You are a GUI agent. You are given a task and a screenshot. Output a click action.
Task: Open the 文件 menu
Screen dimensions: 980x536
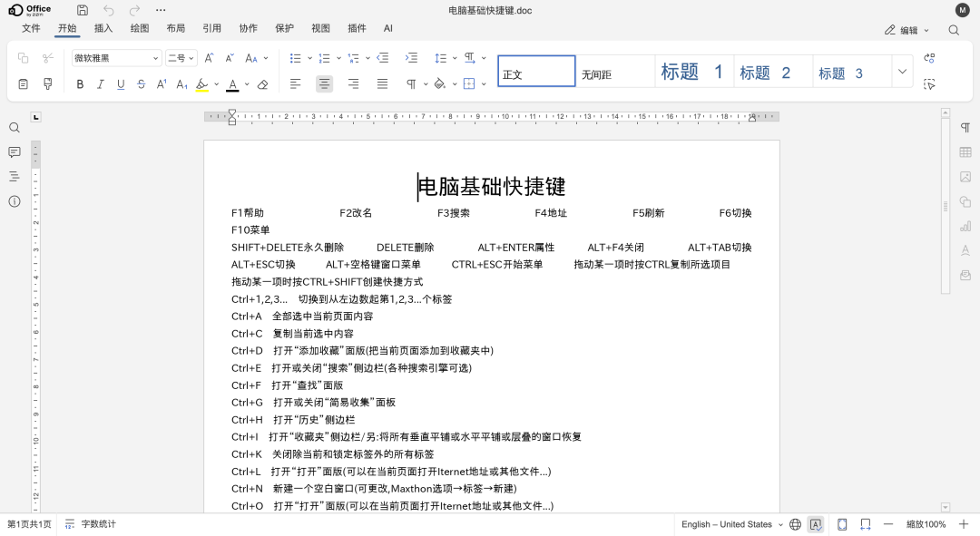31,28
